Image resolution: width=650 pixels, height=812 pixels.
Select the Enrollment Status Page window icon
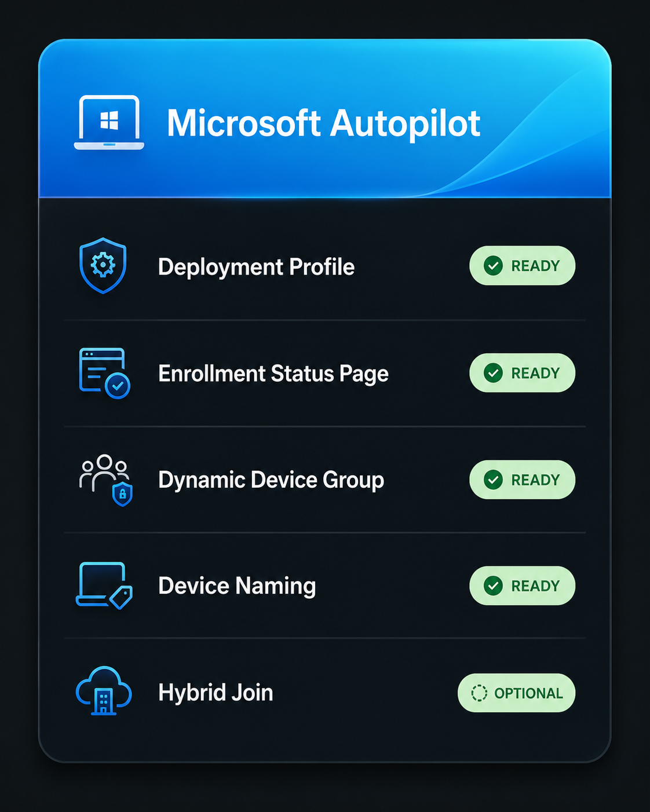pyautogui.click(x=104, y=373)
